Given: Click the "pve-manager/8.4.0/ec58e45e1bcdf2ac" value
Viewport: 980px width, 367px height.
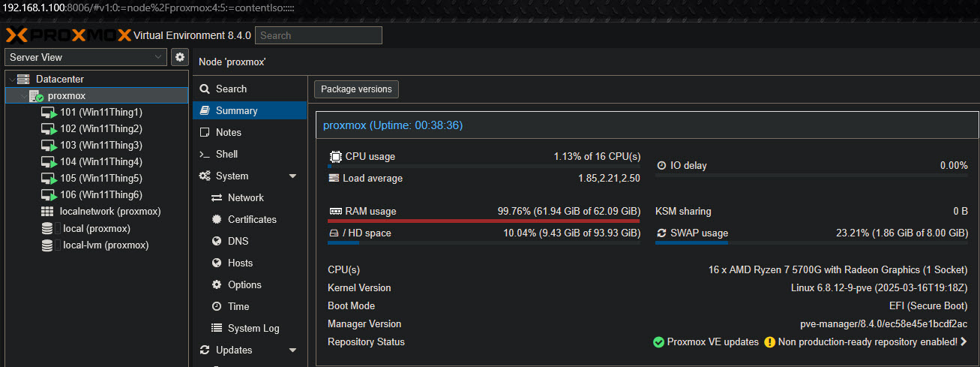Looking at the screenshot, I should [884, 324].
